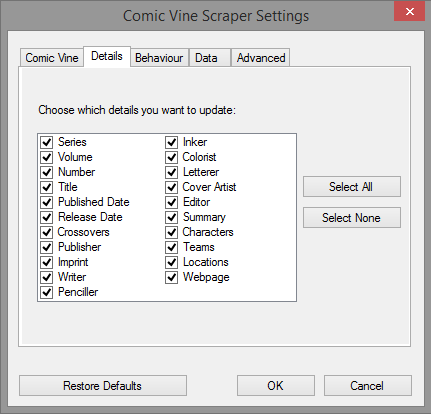This screenshot has width=431, height=414.
Task: Uncheck the Series checkbox
Action: 47,142
